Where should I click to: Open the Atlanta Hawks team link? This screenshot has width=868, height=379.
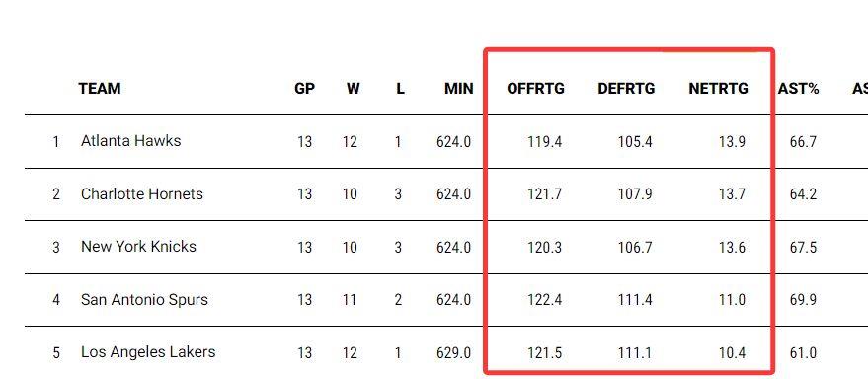[x=130, y=141]
